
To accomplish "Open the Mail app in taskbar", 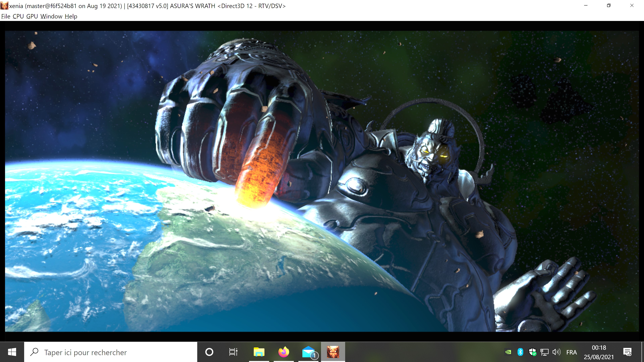I will [x=309, y=352].
